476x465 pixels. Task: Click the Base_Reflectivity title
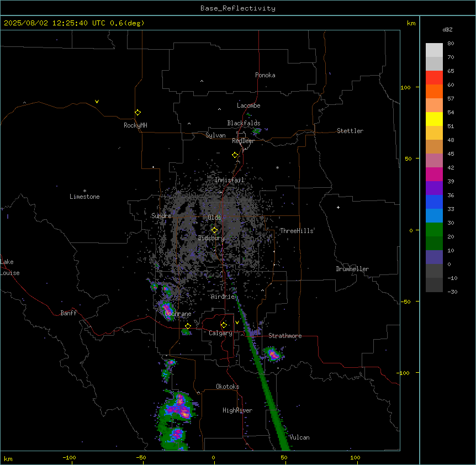238,8
